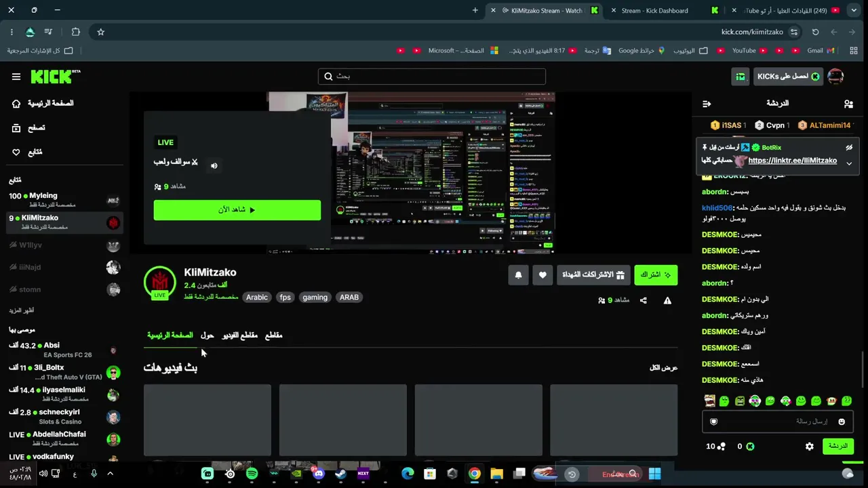
Task: Toggle the notification bell for KliMitzako
Action: (518, 274)
